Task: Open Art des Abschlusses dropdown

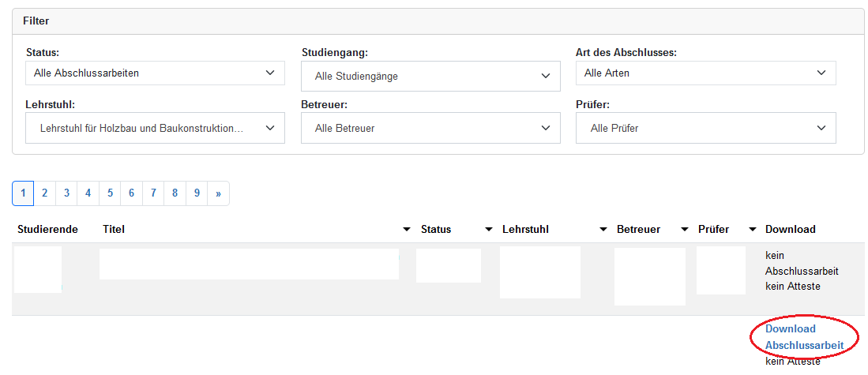Action: point(705,73)
